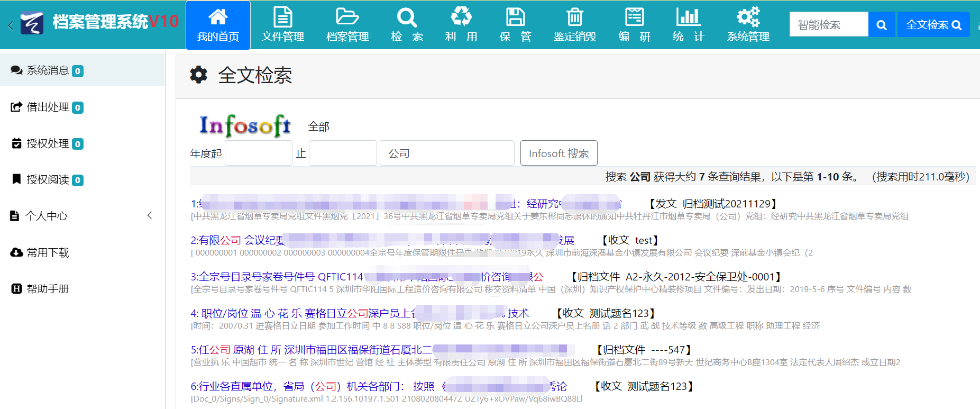The width and height of the screenshot is (980, 409).
Task: Open 系统管理 gears icon
Action: (748, 17)
